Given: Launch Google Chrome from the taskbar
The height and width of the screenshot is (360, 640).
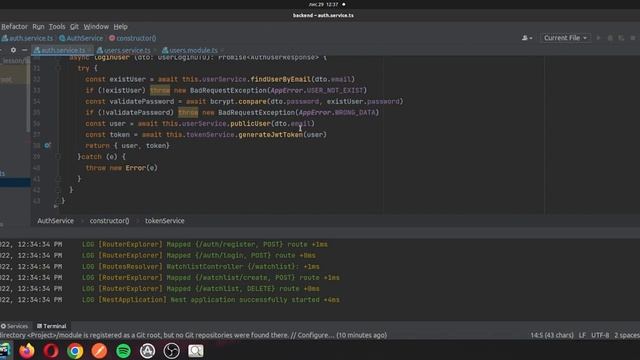Looking at the screenshot, I should pyautogui.click(x=75, y=351).
